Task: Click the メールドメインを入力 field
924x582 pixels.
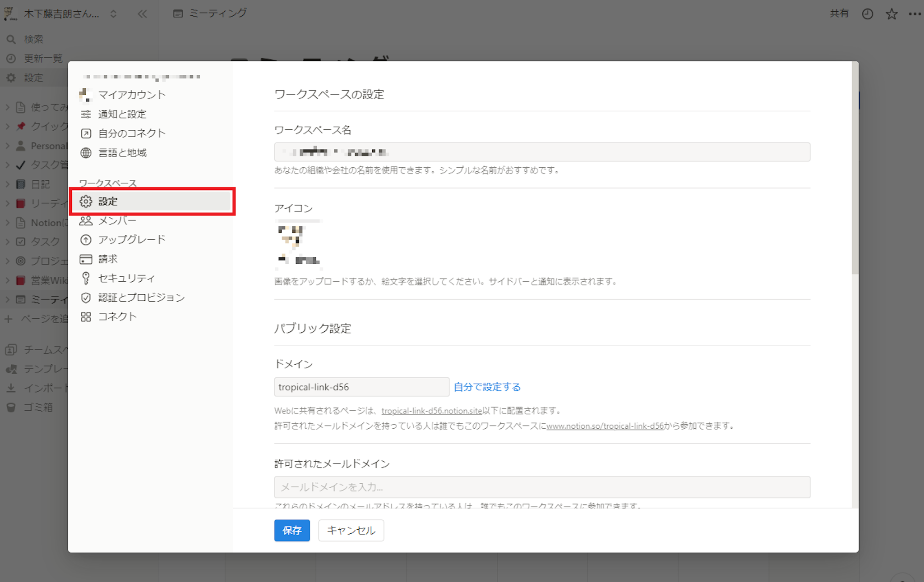Action: point(541,487)
